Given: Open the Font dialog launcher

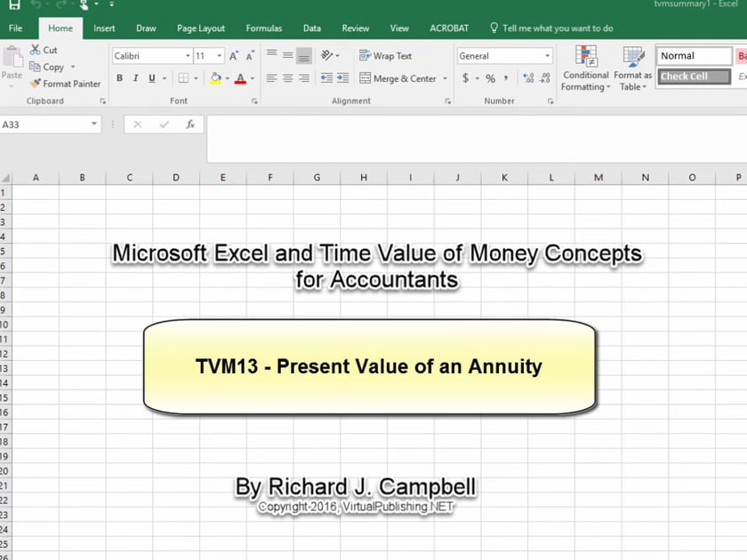Looking at the screenshot, I should coord(254,101).
